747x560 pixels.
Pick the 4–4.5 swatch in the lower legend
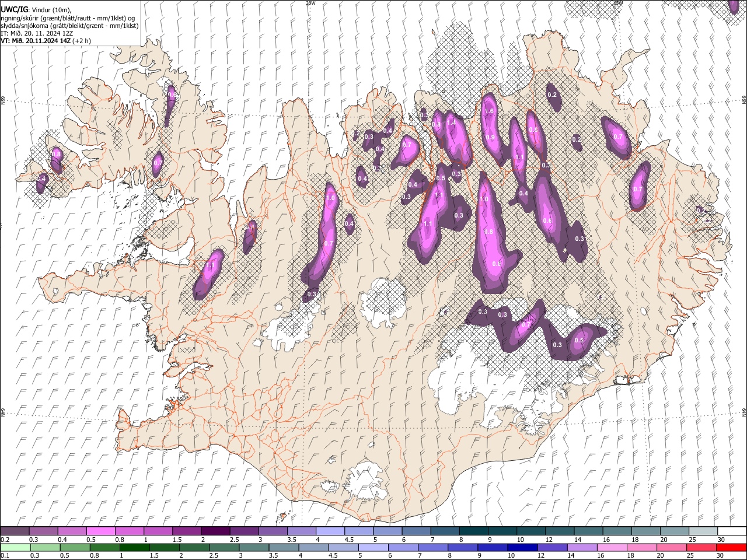tap(313, 547)
